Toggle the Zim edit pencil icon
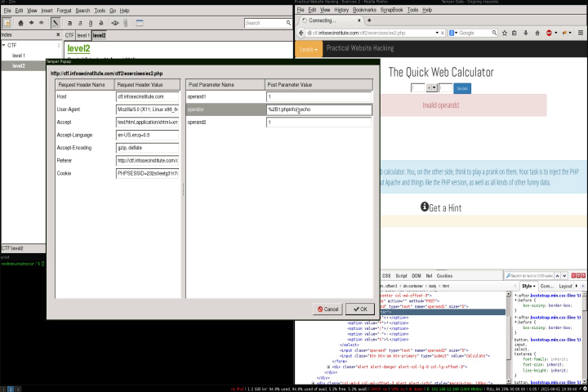Viewport: 588px width, 392px height. [x=56, y=23]
